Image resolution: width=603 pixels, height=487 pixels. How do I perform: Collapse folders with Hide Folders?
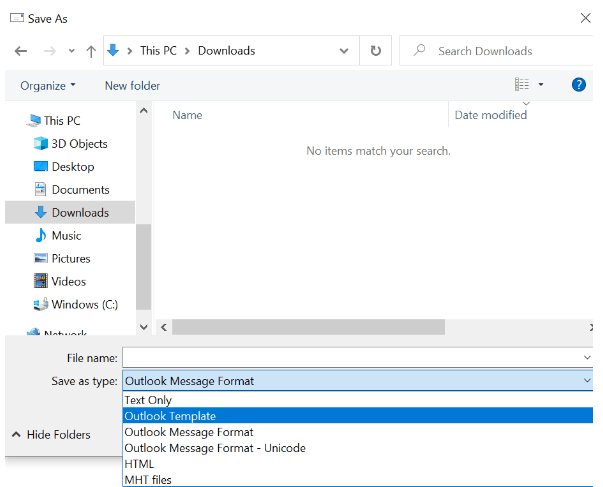pyautogui.click(x=52, y=435)
